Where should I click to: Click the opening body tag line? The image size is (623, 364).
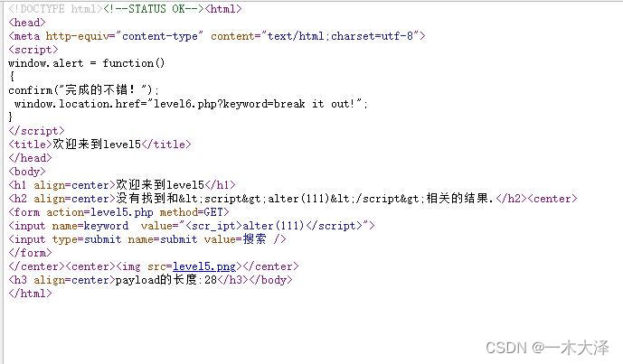pos(27,172)
